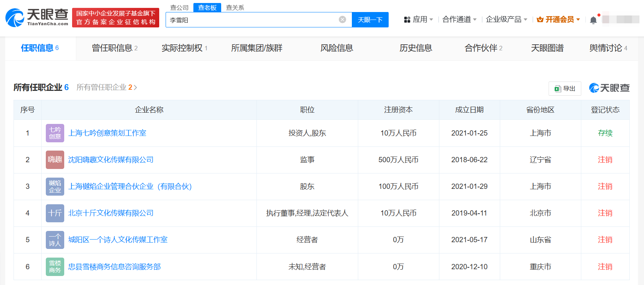Click the 雪楼商务 company logo thumbnail

point(55,267)
